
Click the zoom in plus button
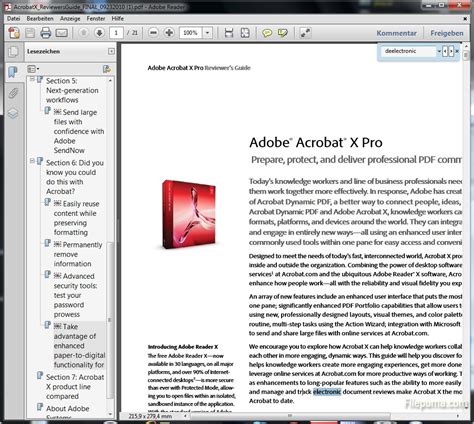(169, 33)
